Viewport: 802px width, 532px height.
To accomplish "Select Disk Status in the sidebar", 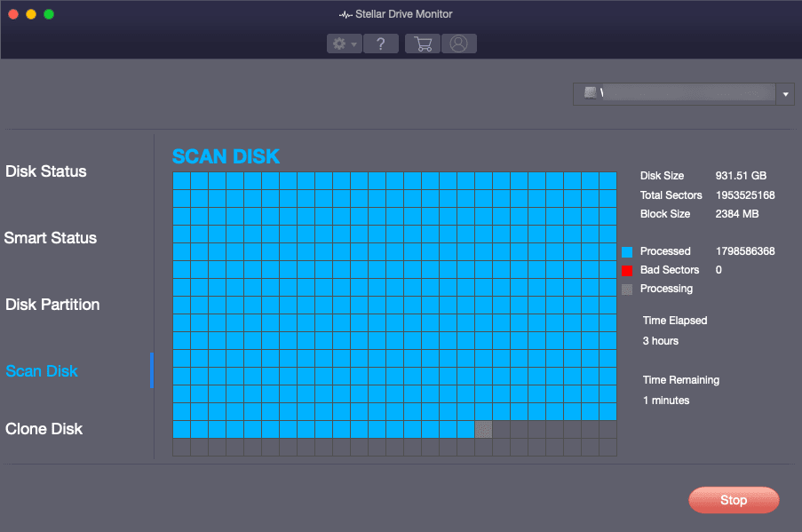I will (45, 171).
